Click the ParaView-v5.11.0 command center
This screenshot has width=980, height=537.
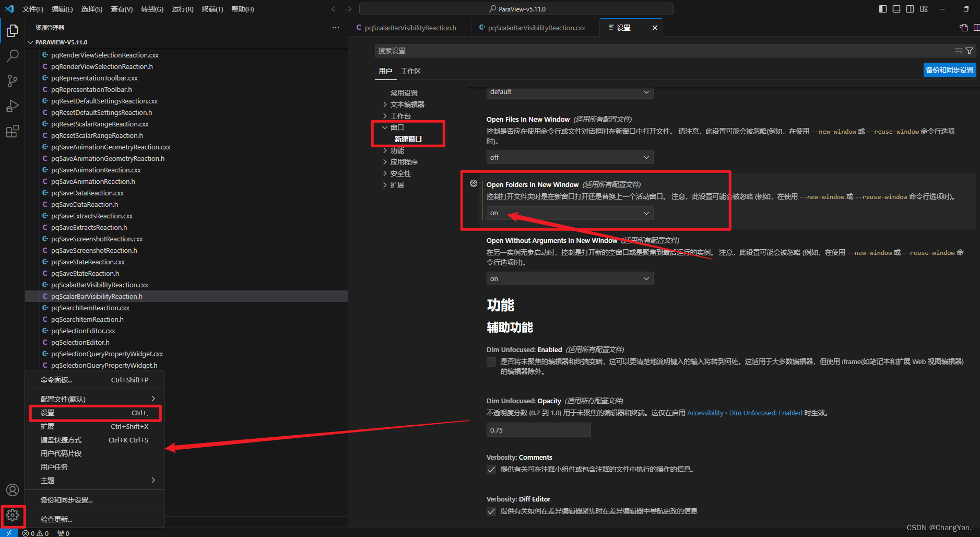pos(516,9)
